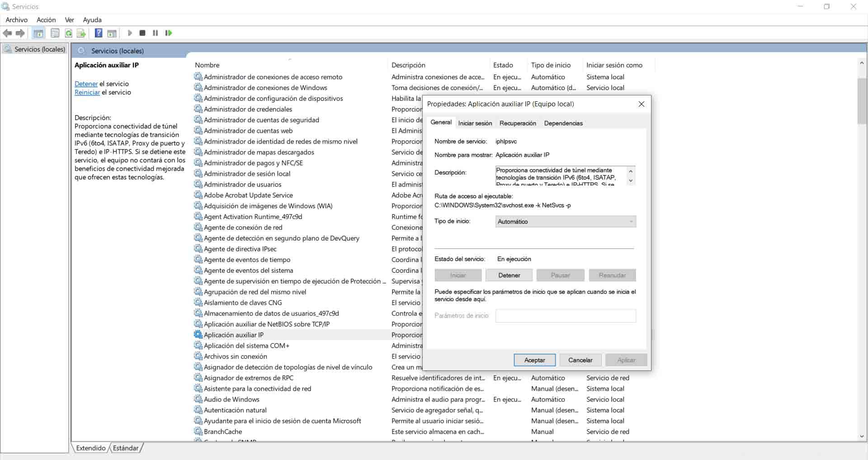The width and height of the screenshot is (868, 460).
Task: Click the gear icon beside Audio de Windows
Action: (198, 399)
